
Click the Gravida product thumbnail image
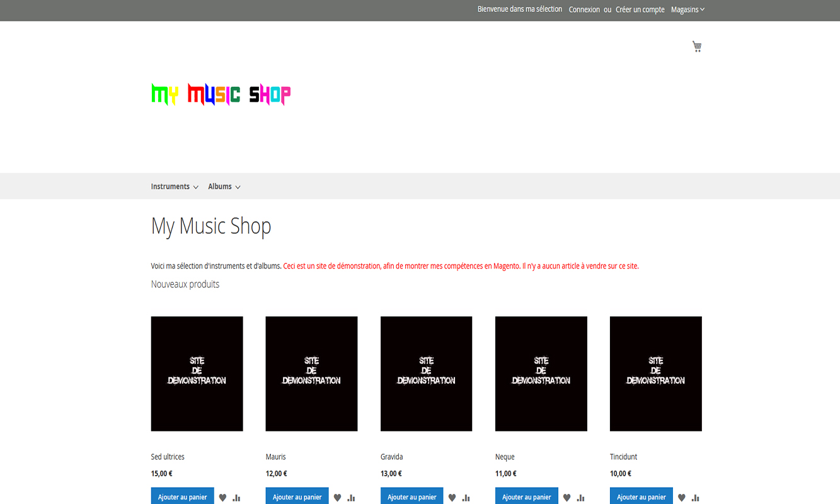426,373
